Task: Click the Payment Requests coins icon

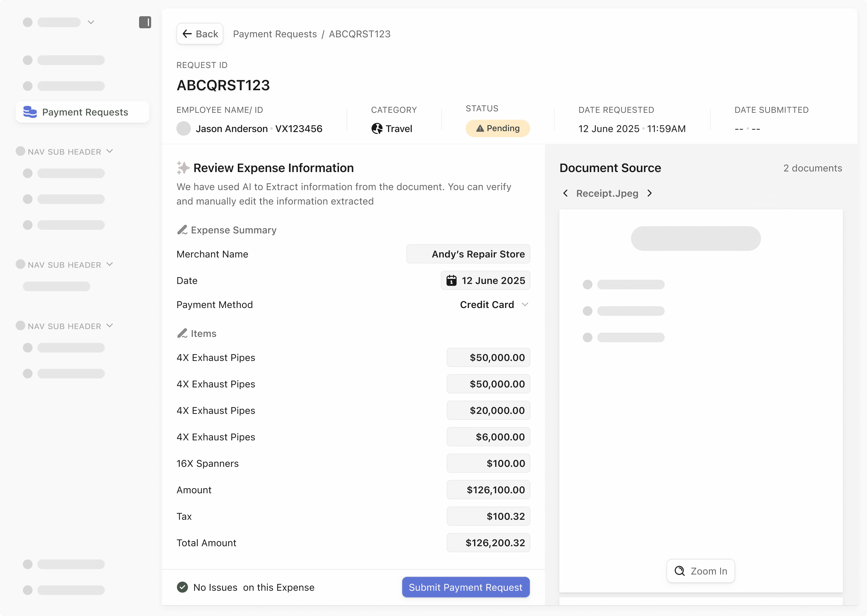Action: (30, 112)
